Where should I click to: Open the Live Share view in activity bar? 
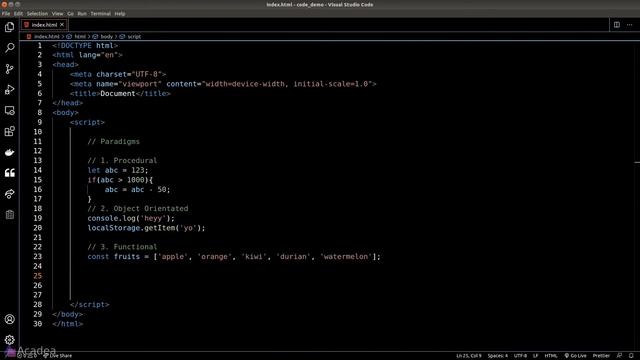tap(9, 194)
